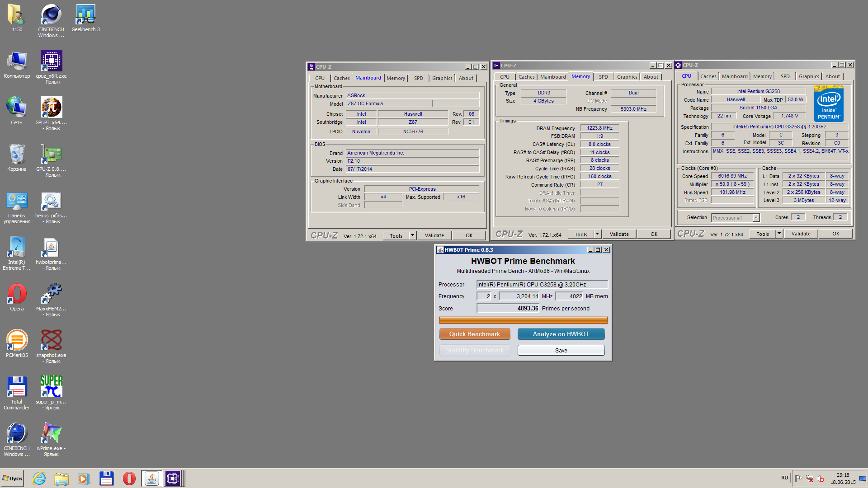Open Tools dropdown arrow in Memory CPU-Z window

(x=597, y=234)
